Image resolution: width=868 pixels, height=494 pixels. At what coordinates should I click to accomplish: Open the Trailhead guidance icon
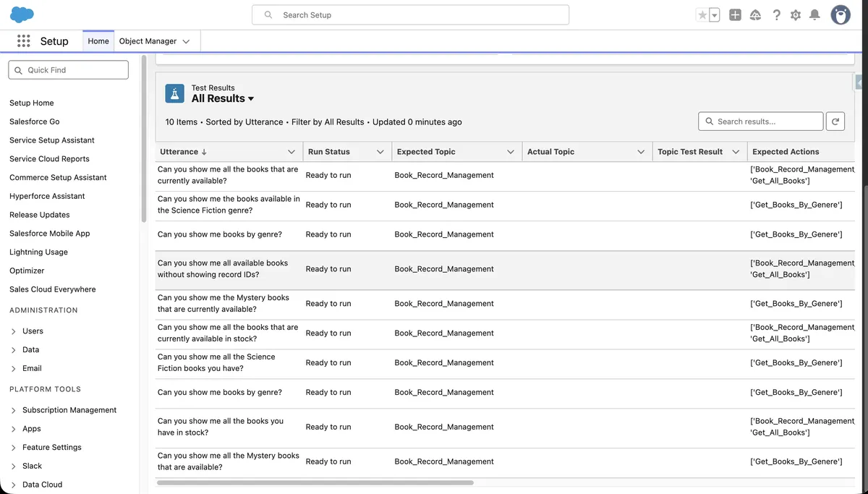click(x=755, y=14)
